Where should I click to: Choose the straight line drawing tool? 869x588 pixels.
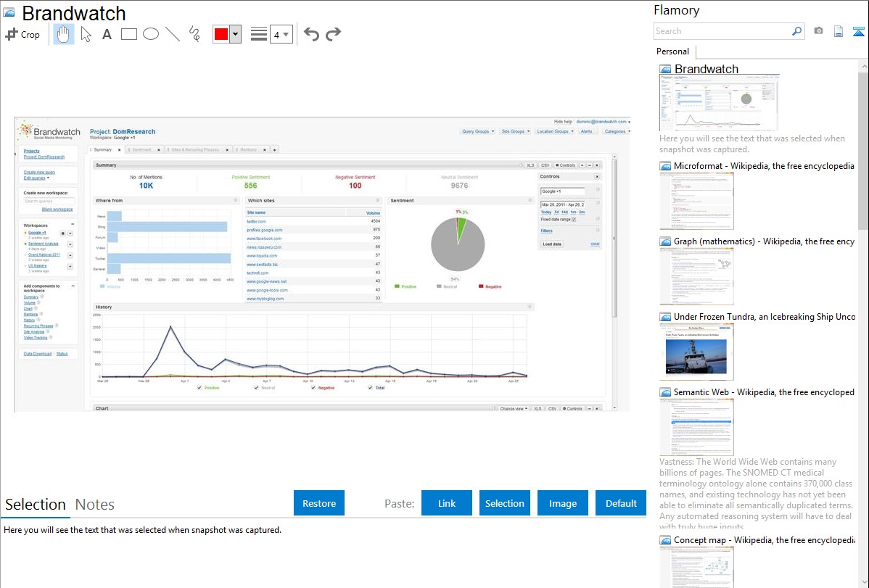click(173, 34)
